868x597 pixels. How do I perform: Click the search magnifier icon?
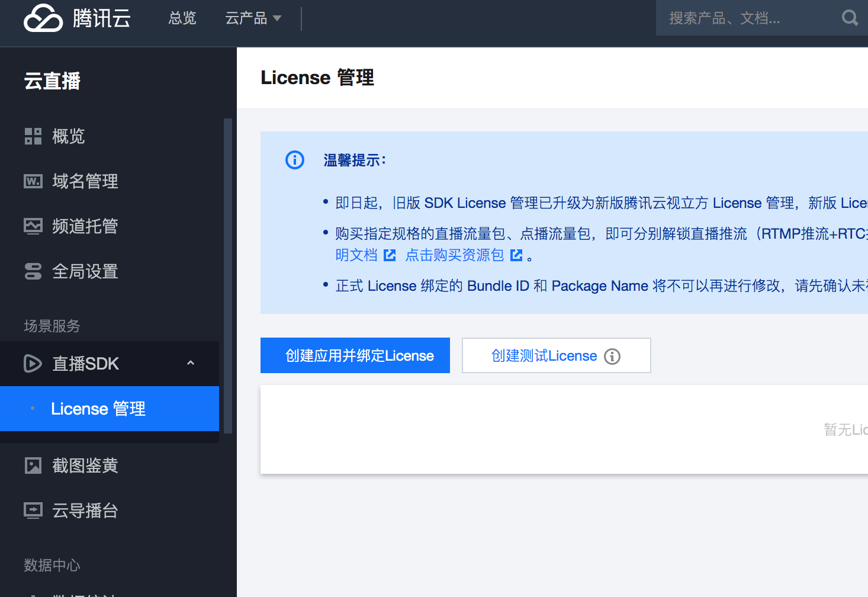click(850, 18)
